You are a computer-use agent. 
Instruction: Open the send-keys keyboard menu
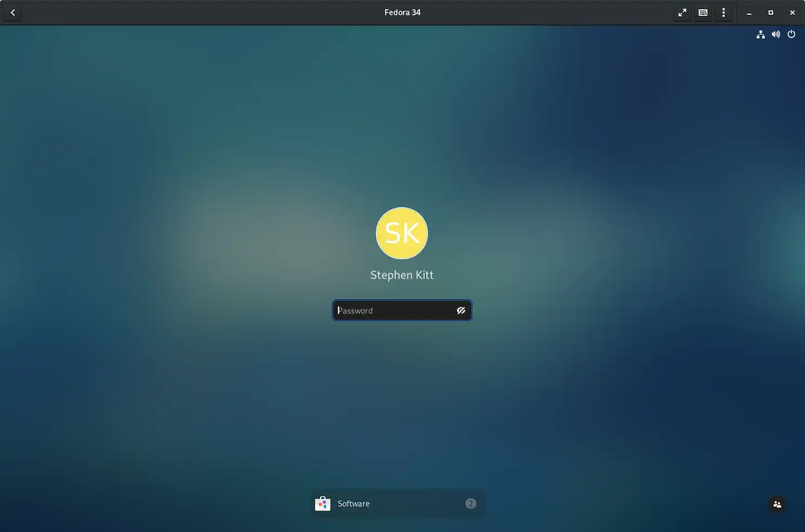click(x=703, y=12)
